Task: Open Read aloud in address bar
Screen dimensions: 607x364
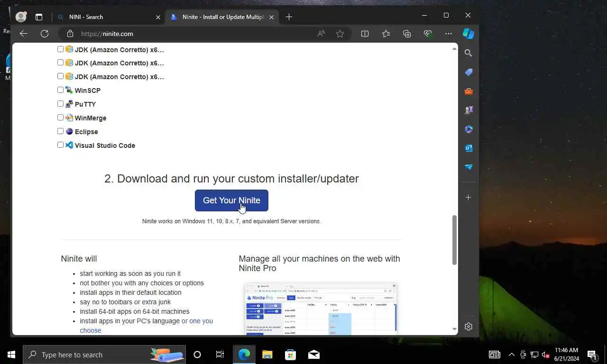Action: (x=321, y=34)
